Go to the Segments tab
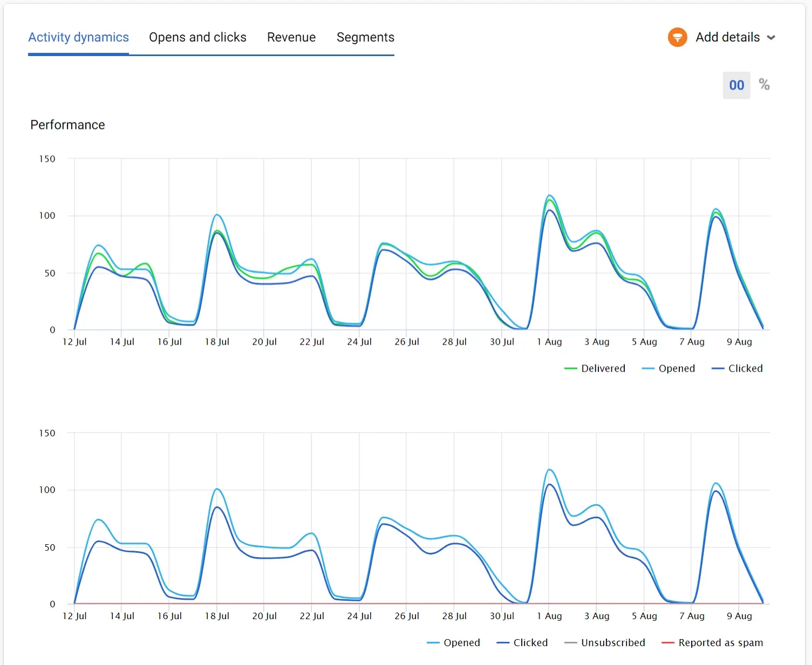This screenshot has width=812, height=665. pyautogui.click(x=365, y=37)
